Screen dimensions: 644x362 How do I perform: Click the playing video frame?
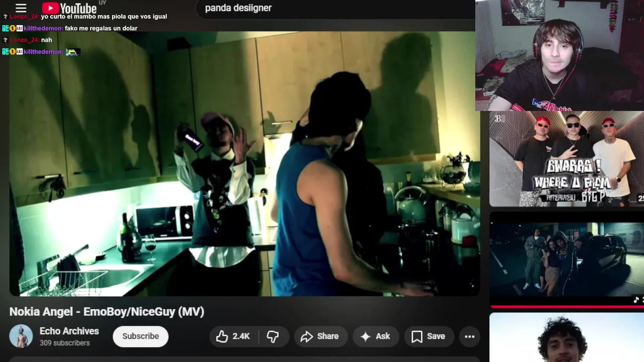pos(245,163)
